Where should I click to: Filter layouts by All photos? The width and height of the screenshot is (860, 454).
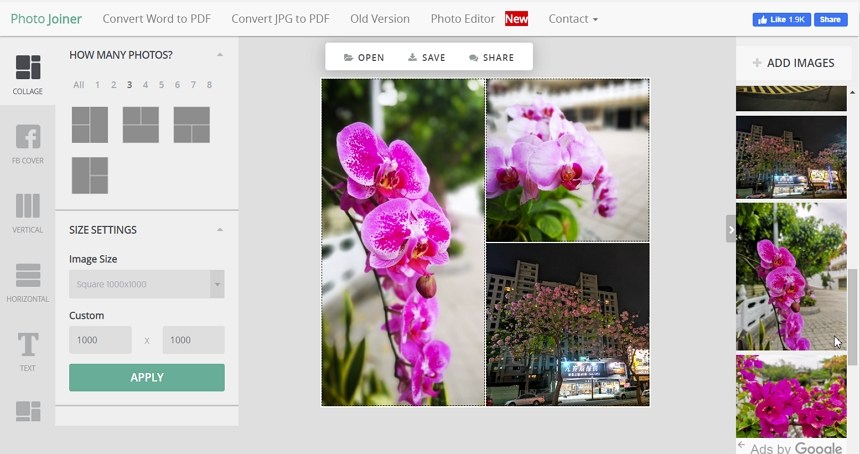tap(78, 85)
